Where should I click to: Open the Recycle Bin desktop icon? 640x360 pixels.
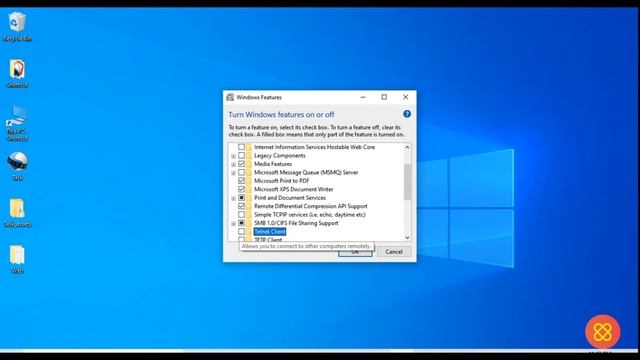17,27
